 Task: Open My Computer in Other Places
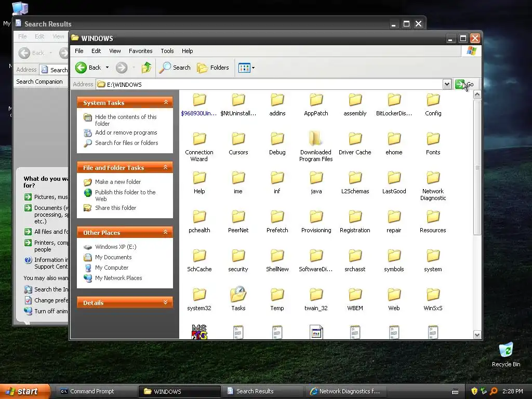pos(112,268)
